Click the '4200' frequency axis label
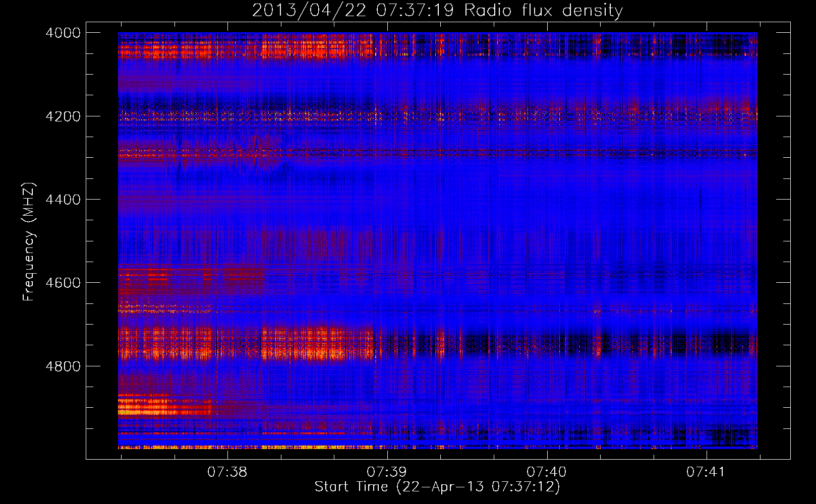 (63, 116)
